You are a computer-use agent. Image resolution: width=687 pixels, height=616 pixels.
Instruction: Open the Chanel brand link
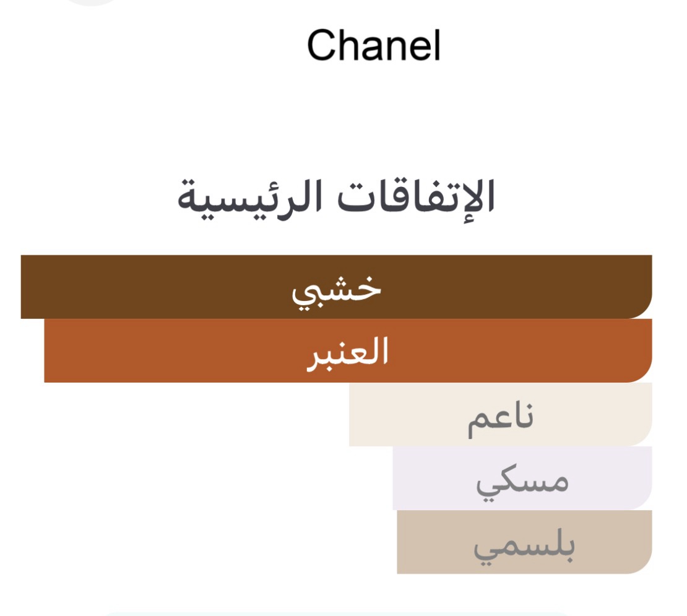[x=373, y=46]
